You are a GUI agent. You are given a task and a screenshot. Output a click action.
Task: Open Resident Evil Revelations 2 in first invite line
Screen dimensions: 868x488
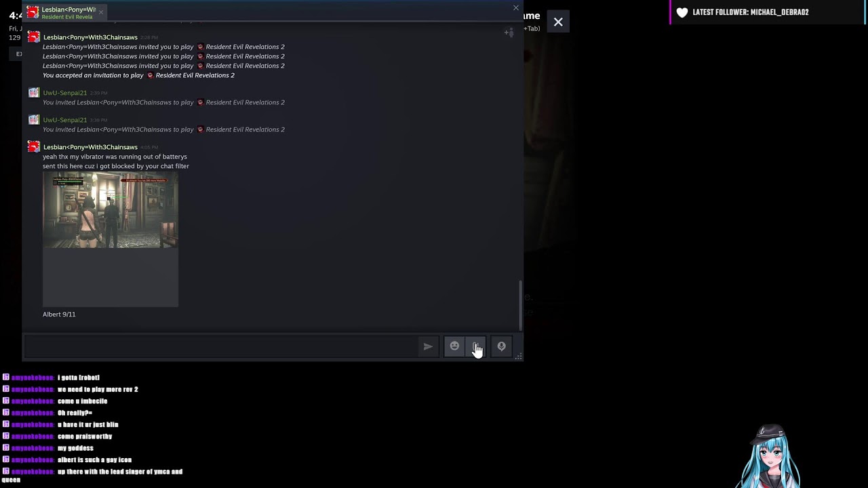click(245, 47)
